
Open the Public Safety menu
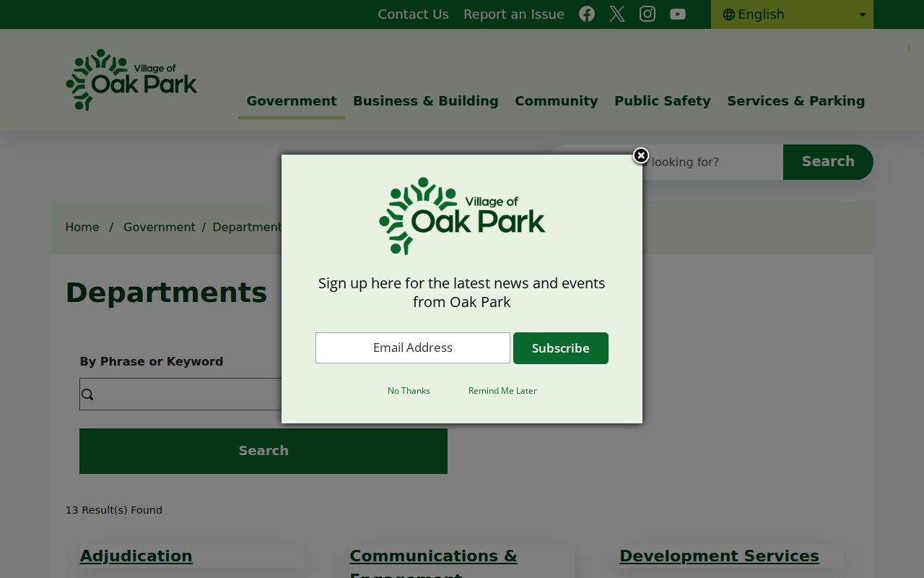coord(663,101)
